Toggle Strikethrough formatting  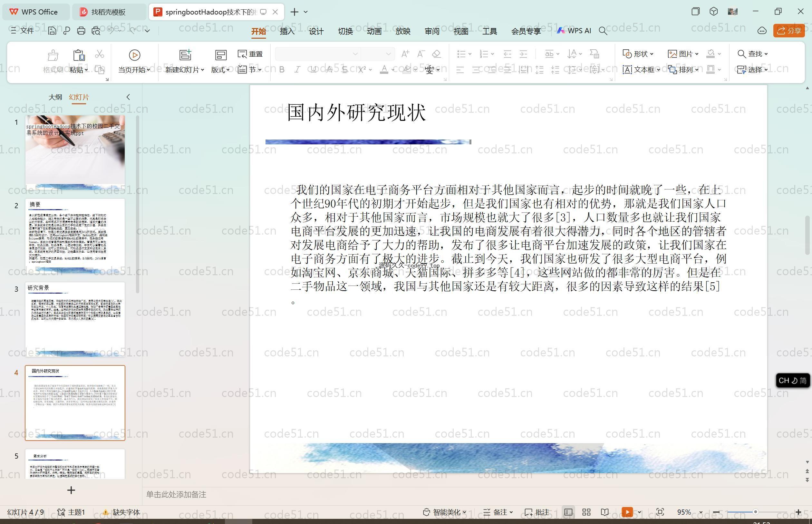(329, 69)
